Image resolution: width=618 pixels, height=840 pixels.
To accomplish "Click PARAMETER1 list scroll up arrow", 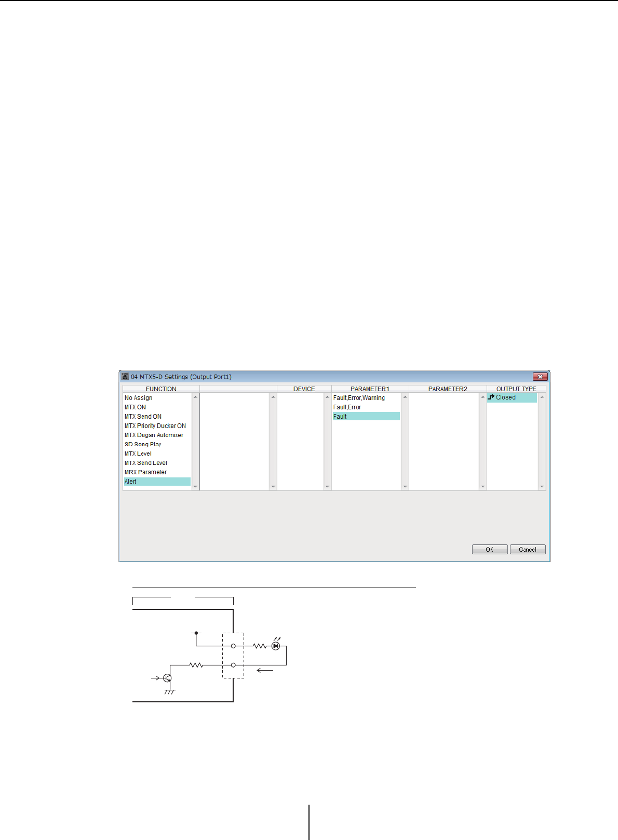I will (x=405, y=397).
